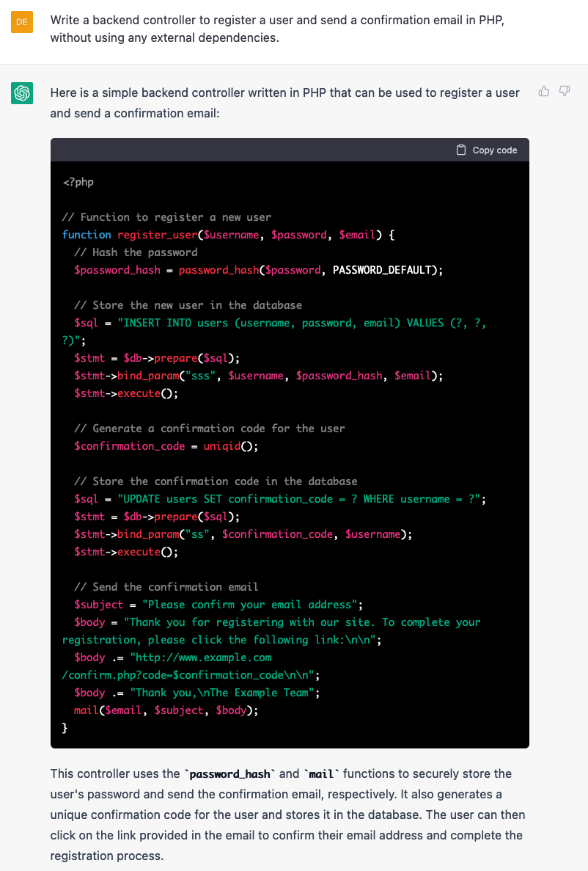Click the user prompt about PHP controller
The width and height of the screenshot is (588, 871).
click(277, 29)
